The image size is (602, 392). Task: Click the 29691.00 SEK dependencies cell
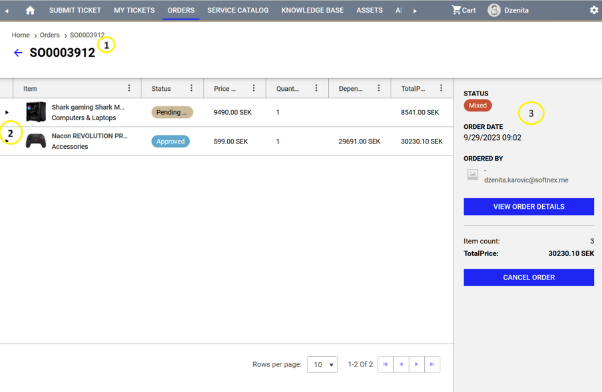coord(359,141)
